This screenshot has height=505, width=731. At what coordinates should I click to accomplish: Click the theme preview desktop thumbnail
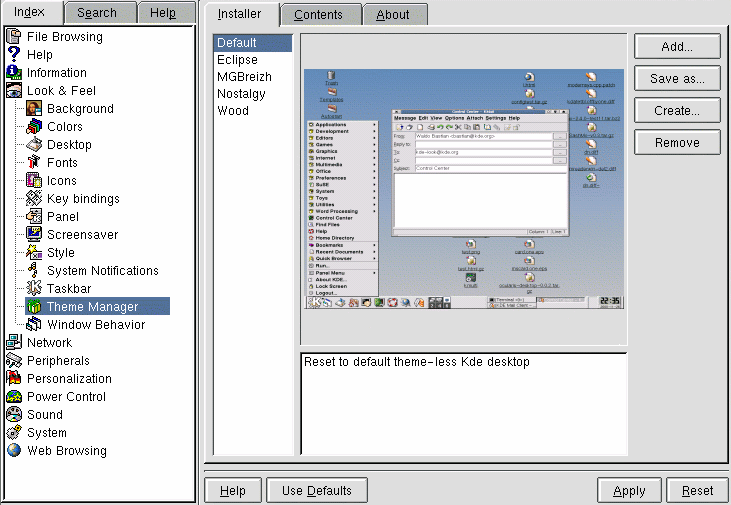pos(463,187)
